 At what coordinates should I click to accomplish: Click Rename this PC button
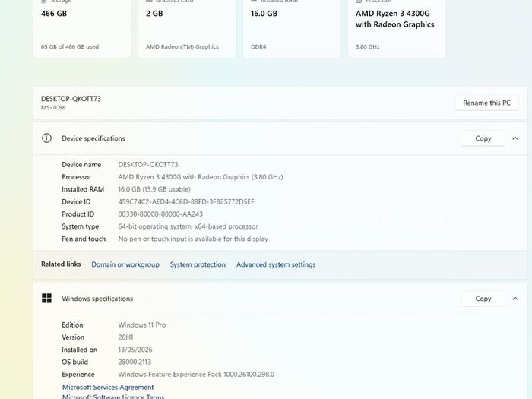pyautogui.click(x=486, y=103)
